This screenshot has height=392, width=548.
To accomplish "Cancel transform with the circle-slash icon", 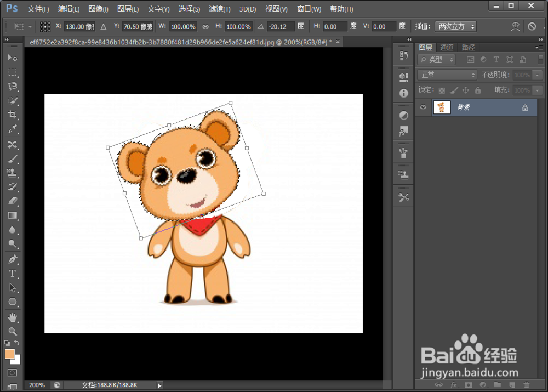I will pyautogui.click(x=532, y=26).
